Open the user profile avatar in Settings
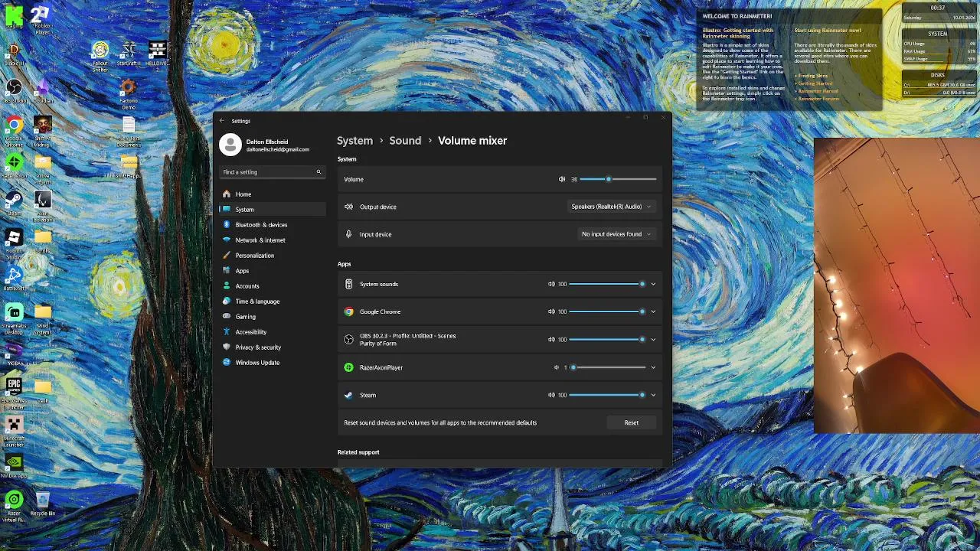 point(230,145)
